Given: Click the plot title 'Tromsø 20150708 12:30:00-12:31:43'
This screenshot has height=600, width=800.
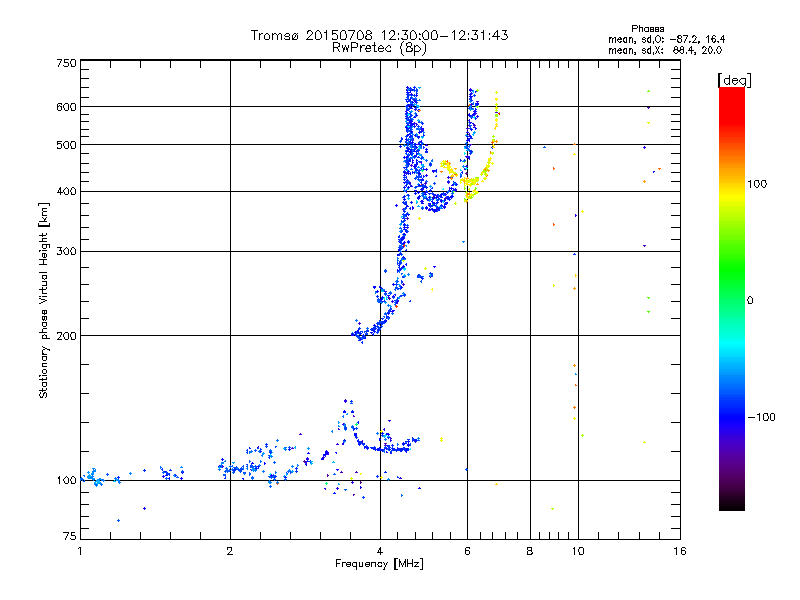Looking at the screenshot, I should [x=379, y=35].
